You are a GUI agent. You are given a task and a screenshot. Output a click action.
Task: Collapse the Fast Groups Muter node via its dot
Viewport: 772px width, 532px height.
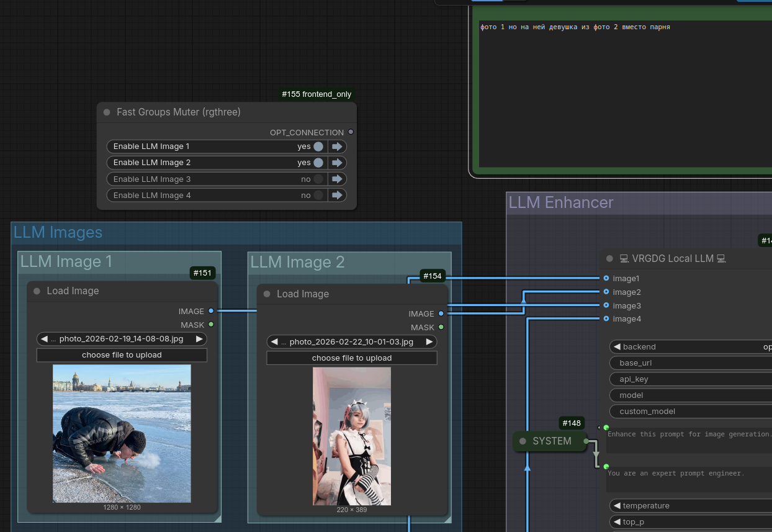[x=107, y=112]
